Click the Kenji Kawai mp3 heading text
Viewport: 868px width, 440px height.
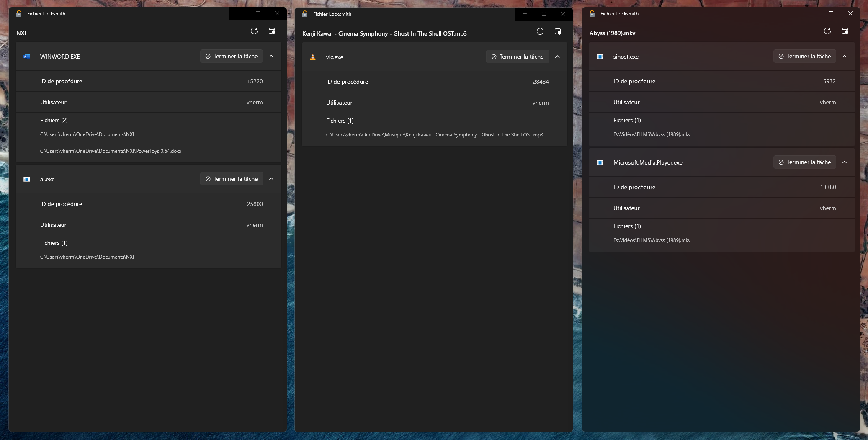384,33
